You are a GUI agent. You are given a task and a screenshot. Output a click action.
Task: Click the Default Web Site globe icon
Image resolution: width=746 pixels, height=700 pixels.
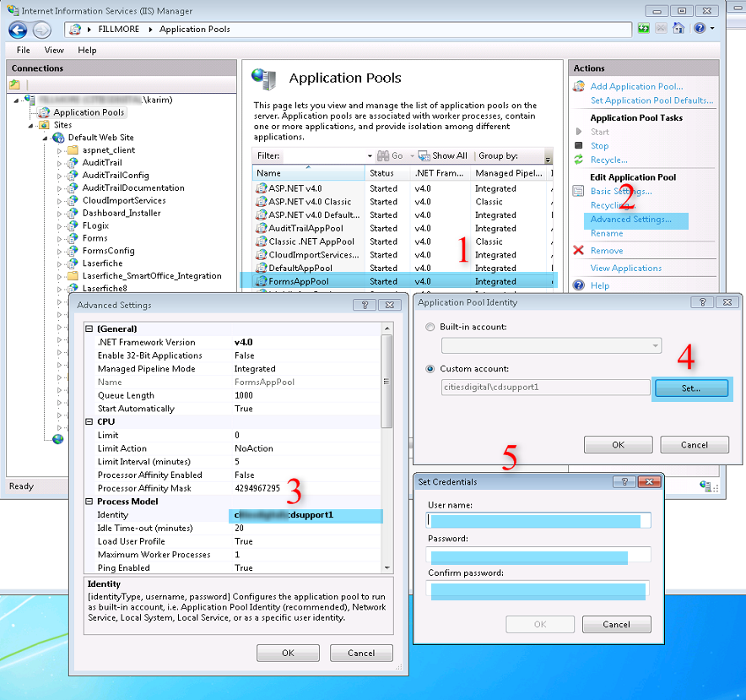click(58, 138)
